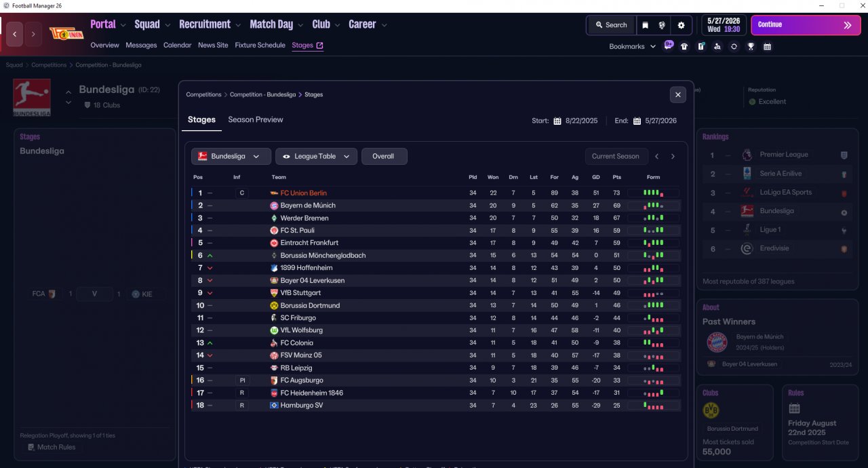The width and height of the screenshot is (868, 468).
Task: Open the tactics board shortcut icon
Action: [x=701, y=47]
